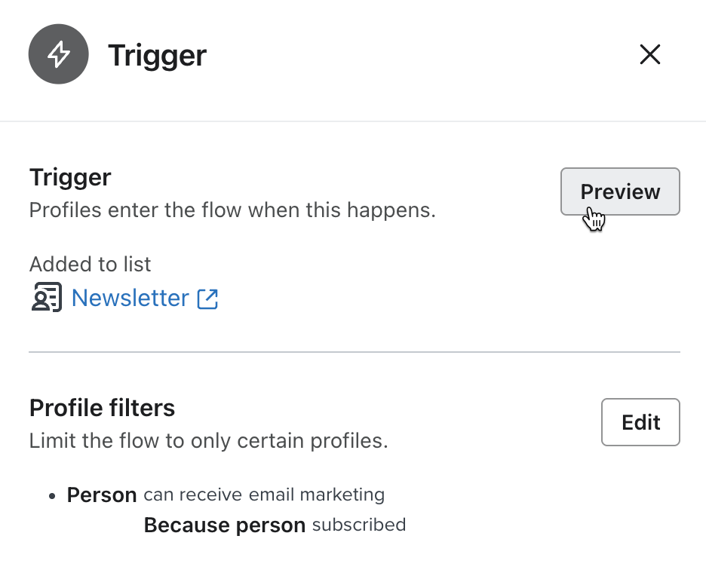Click Edit next to Profile filters
This screenshot has height=588, width=706.
pyautogui.click(x=640, y=422)
